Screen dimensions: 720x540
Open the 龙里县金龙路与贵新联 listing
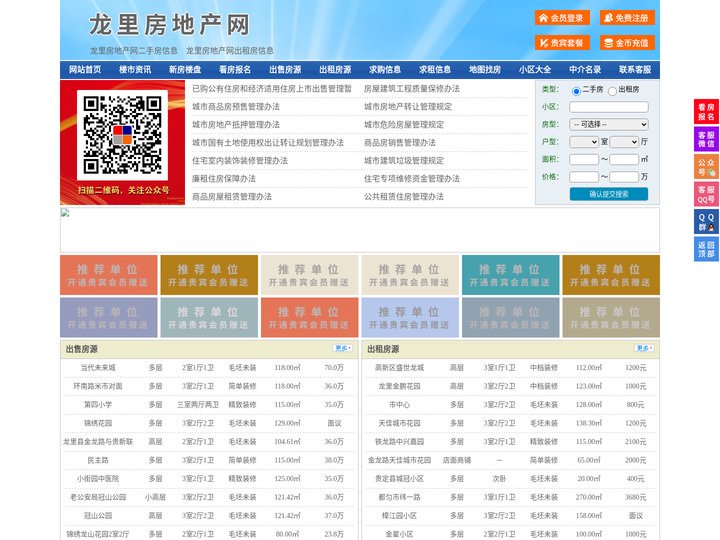[x=98, y=442]
